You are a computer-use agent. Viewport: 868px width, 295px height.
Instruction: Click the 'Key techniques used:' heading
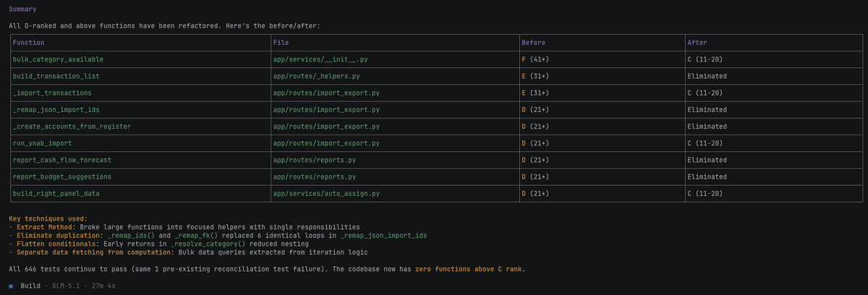click(x=48, y=218)
